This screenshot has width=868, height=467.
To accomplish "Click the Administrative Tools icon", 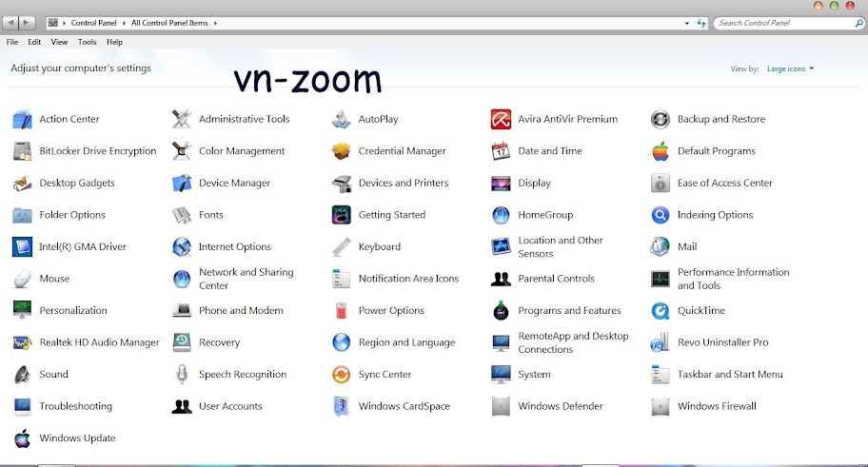I will coord(182,119).
